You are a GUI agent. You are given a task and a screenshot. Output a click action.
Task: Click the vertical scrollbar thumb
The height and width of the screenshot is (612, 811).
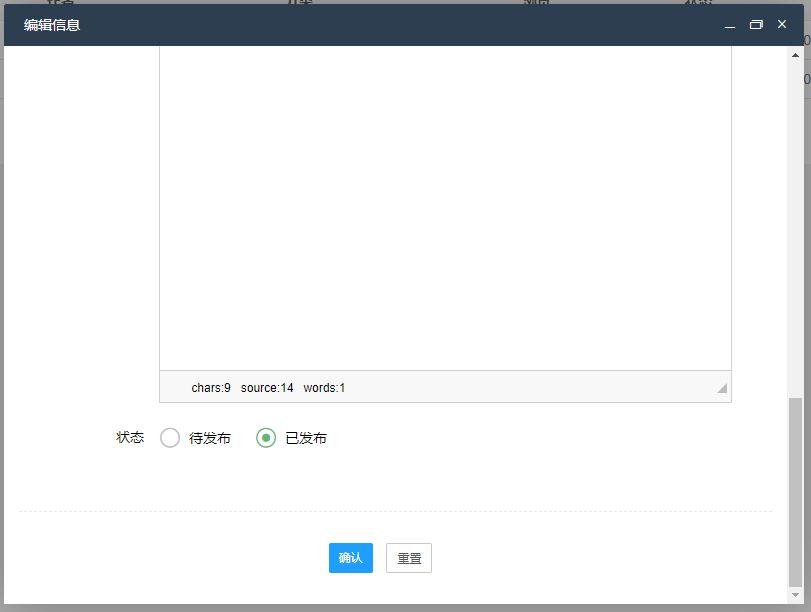(x=795, y=492)
